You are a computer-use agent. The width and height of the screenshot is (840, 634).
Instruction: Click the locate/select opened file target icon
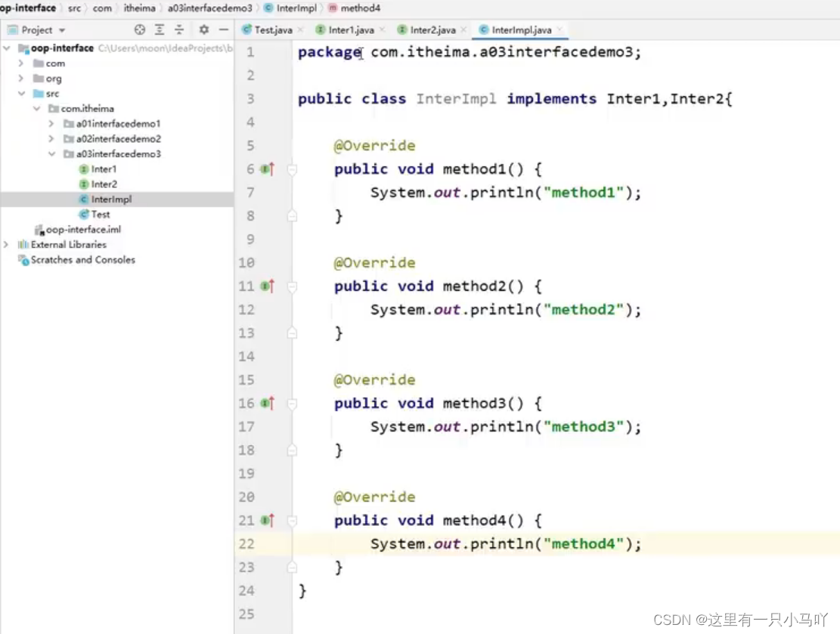click(x=140, y=30)
